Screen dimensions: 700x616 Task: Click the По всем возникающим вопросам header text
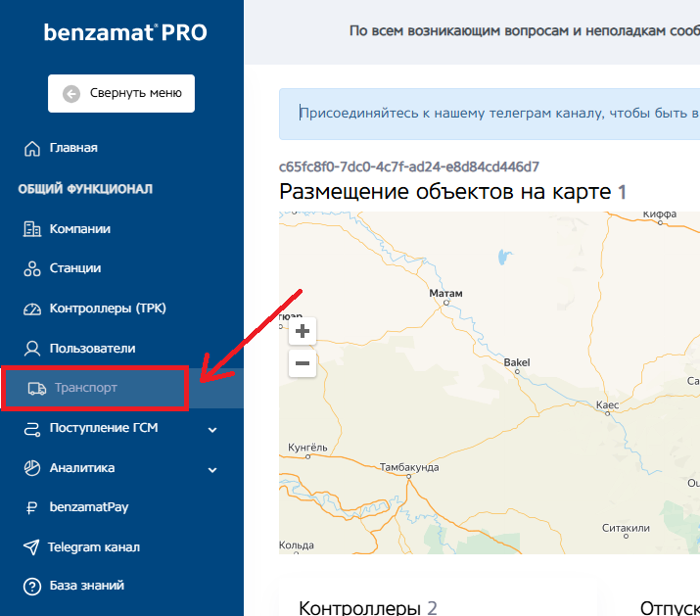(x=525, y=30)
